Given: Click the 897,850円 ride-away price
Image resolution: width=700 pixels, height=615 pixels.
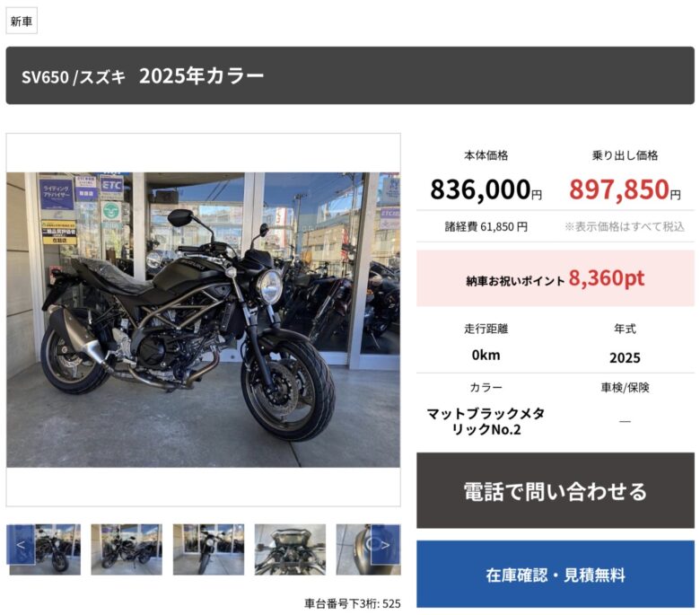Looking at the screenshot, I should 625,189.
